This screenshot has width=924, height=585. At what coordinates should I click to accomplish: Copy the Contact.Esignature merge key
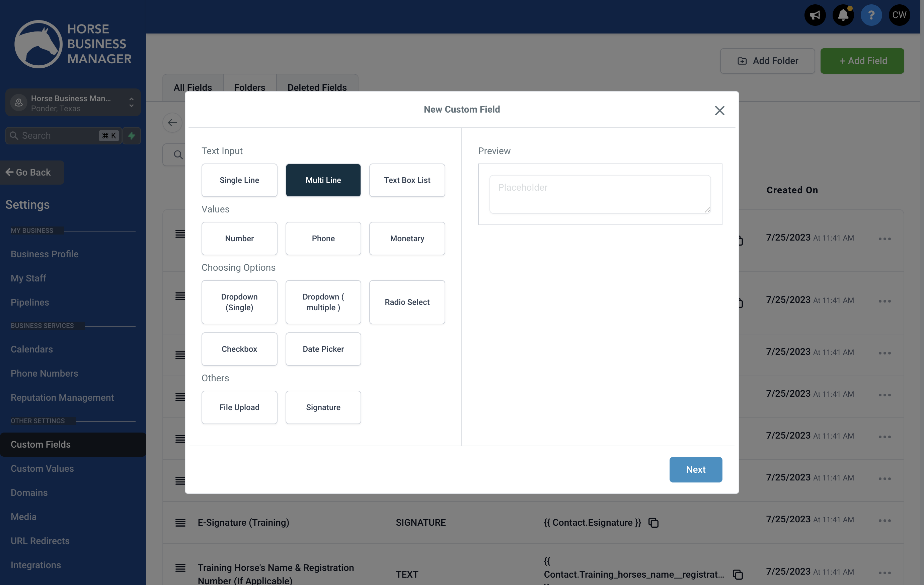[x=653, y=523]
